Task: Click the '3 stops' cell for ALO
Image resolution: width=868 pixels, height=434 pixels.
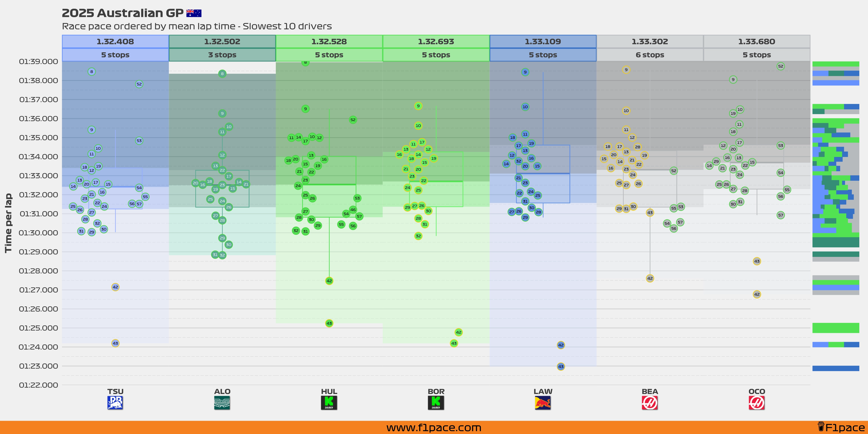Action: pyautogui.click(x=222, y=55)
